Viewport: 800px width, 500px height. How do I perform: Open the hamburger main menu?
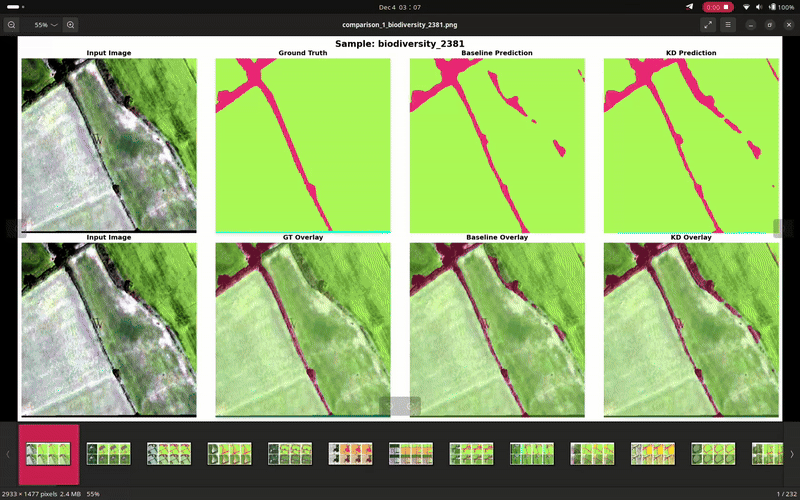pos(729,24)
